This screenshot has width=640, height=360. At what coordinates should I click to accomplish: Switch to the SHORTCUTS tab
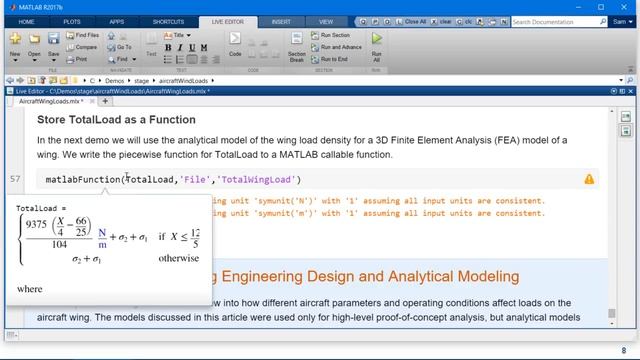pos(168,22)
